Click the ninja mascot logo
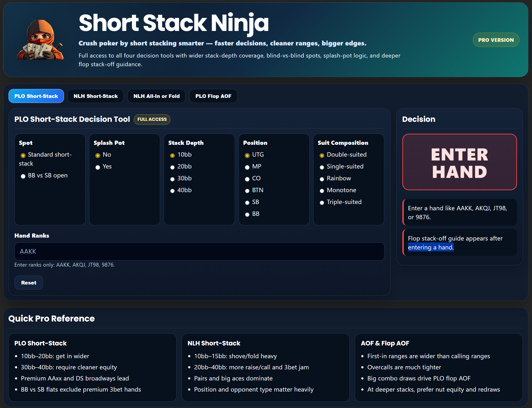Image resolution: width=532 pixels, height=408 pixels. click(40, 40)
